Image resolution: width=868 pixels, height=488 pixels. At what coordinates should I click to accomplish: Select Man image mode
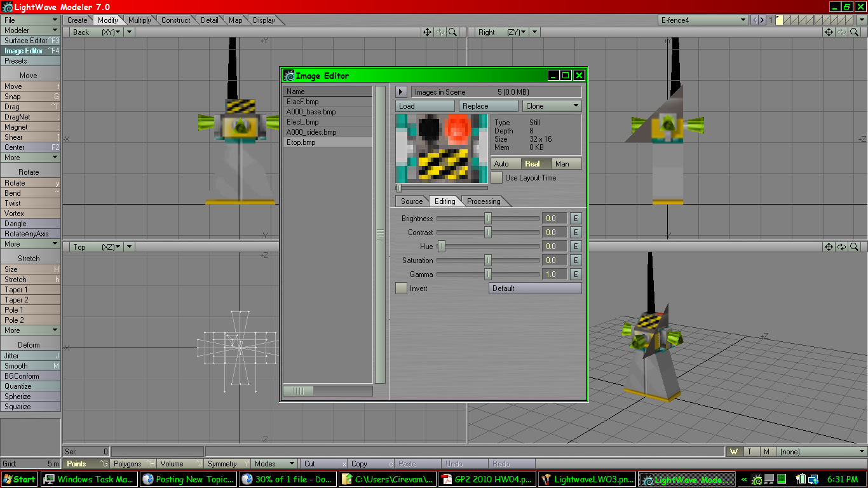pos(566,164)
